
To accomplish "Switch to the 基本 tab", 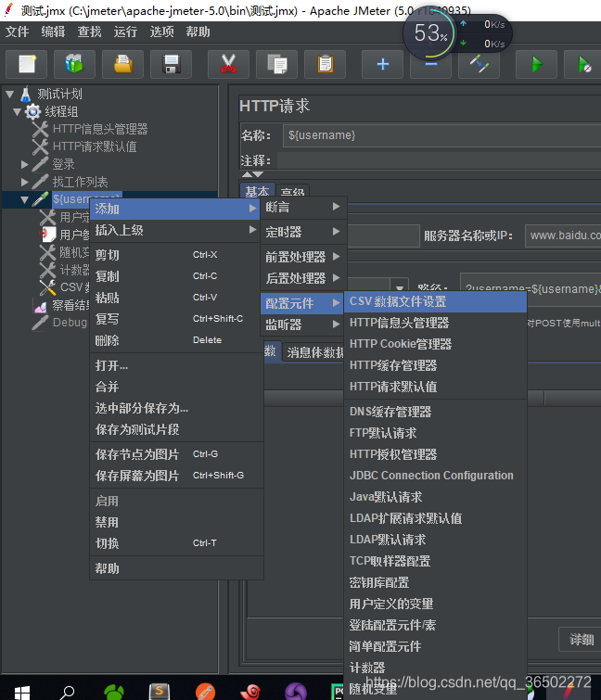I will 257,192.
